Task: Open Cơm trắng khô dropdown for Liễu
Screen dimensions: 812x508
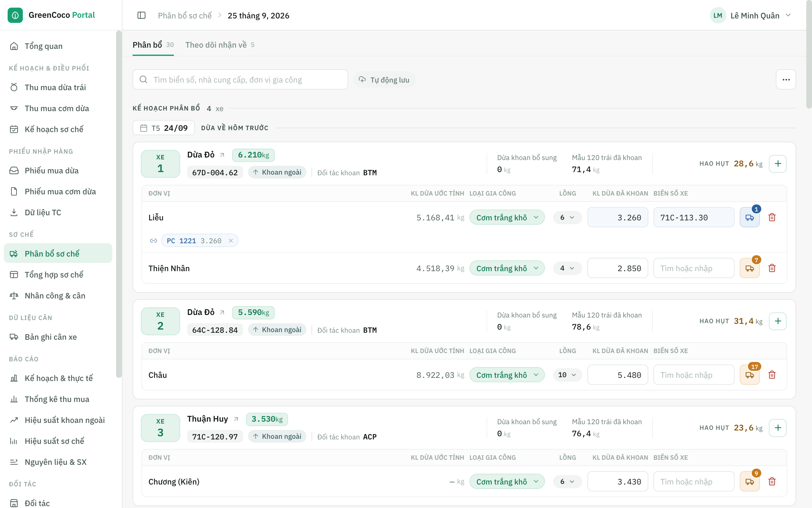Action: pyautogui.click(x=507, y=217)
